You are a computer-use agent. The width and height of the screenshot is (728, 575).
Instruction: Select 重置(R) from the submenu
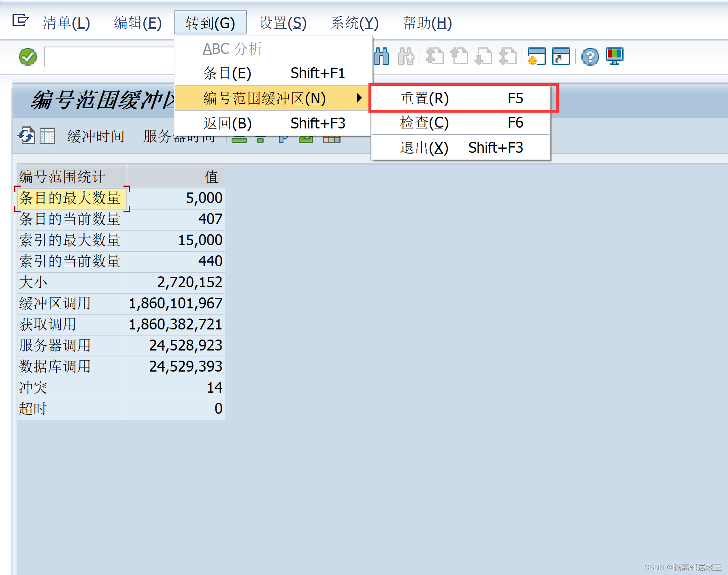[424, 98]
